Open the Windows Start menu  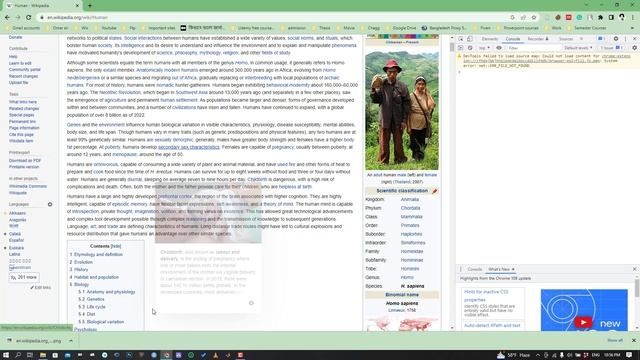[x=6, y=355]
